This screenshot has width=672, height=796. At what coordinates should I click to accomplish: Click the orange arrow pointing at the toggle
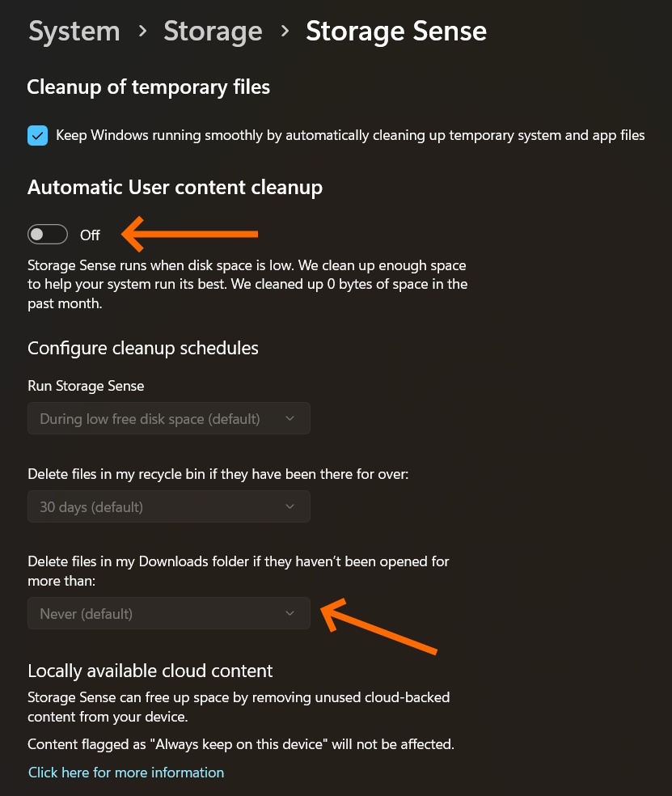[190, 234]
